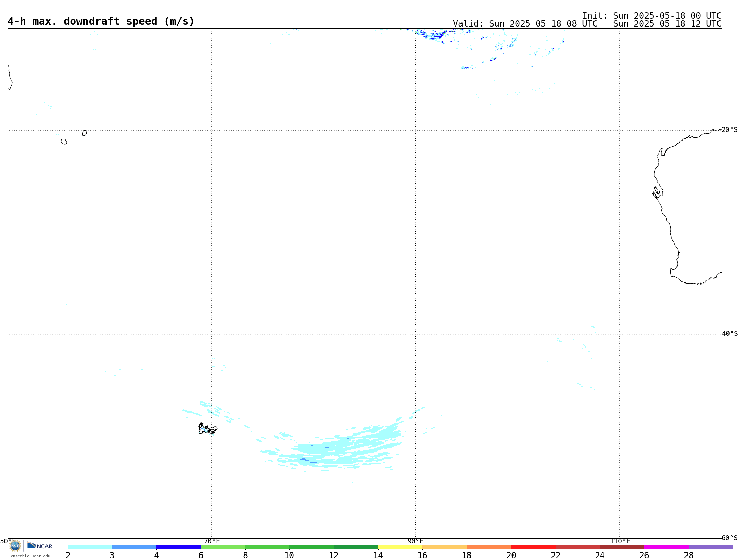Open the ensemble.ucar.edu text link
Screen dimensions: 744x560
coord(31,556)
